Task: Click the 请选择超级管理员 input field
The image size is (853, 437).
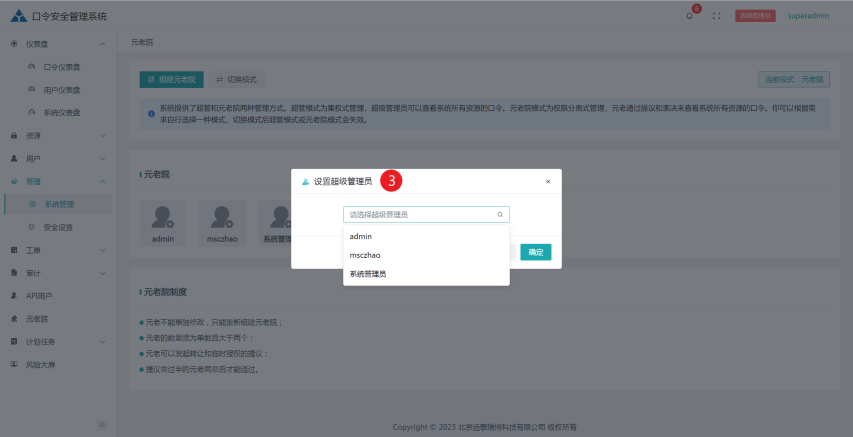Action: 420,214
